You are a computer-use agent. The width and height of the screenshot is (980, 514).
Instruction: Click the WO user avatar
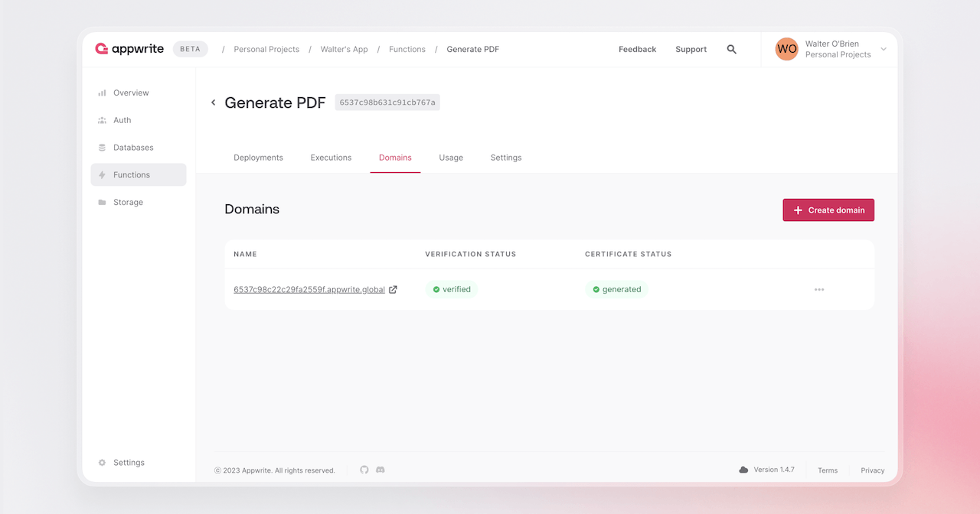[786, 49]
